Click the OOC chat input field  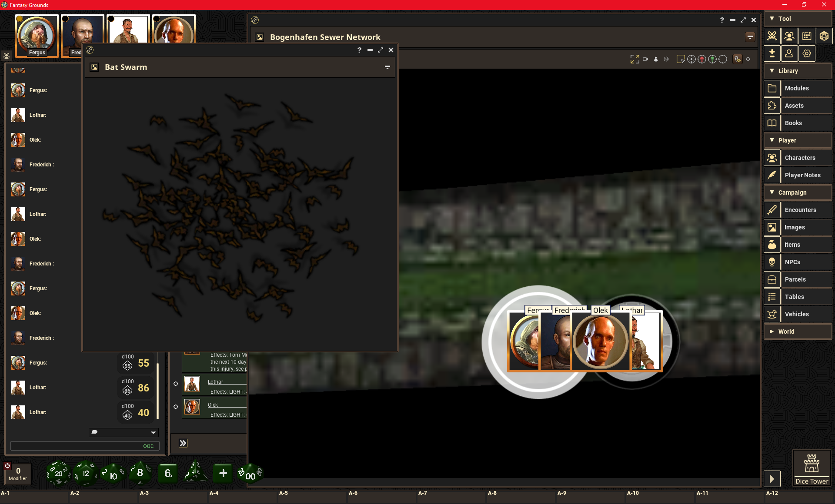(85, 446)
